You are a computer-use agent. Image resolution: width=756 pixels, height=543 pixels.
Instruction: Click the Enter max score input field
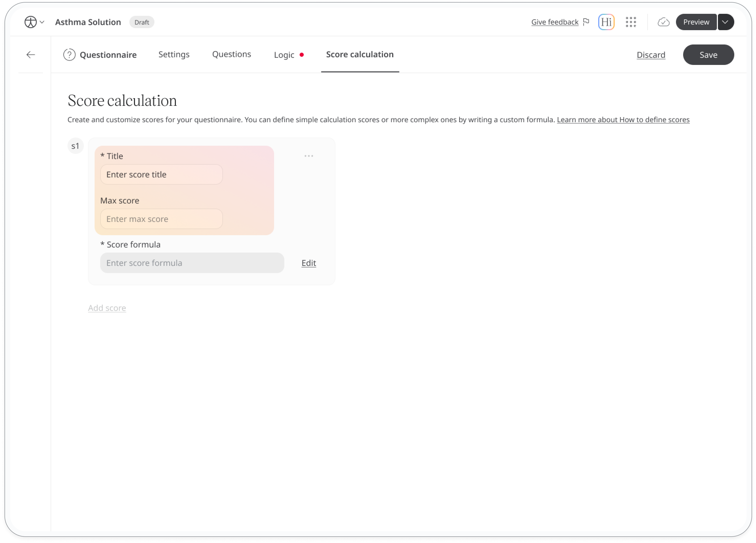tap(161, 218)
